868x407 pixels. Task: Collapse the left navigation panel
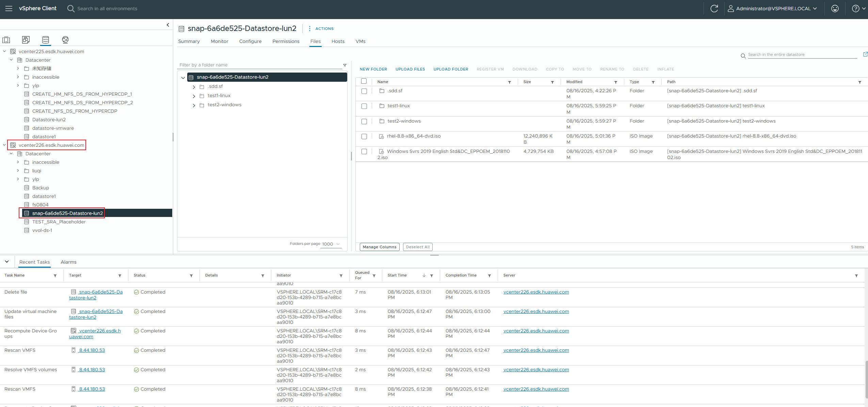(168, 25)
